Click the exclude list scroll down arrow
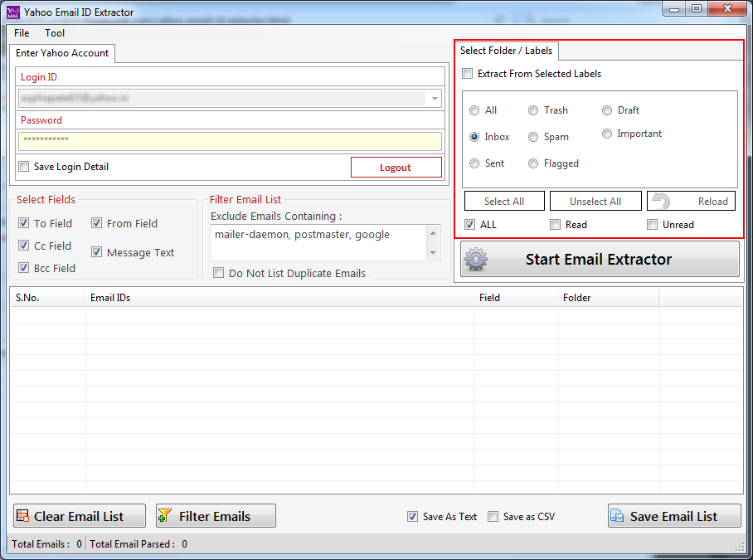Viewport: 753px width, 560px height. pyautogui.click(x=433, y=253)
